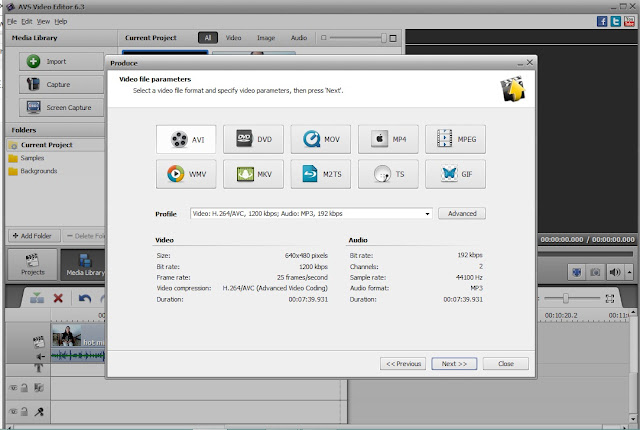Click the small thumbnails icon
Viewport: 640px width, 430px height.
(x=324, y=38)
